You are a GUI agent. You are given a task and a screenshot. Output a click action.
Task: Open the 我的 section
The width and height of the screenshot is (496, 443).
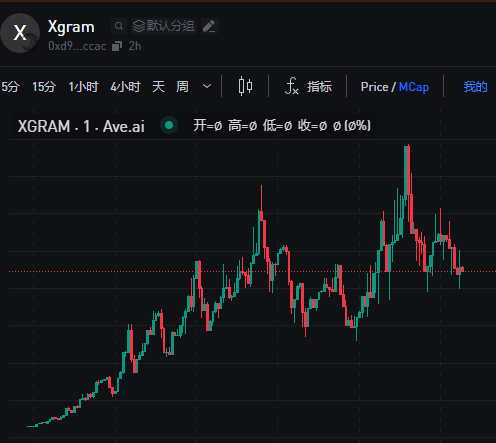(475, 87)
